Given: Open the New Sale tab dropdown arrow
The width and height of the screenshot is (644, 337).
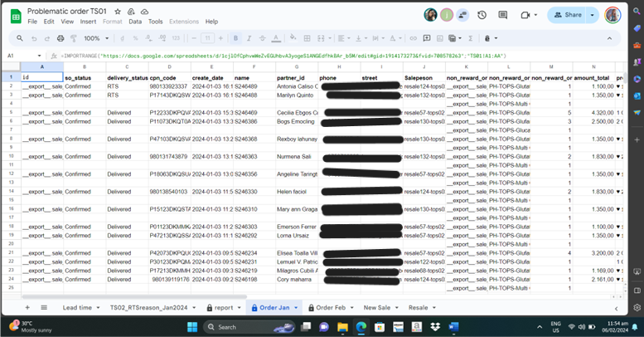Looking at the screenshot, I should click(397, 308).
